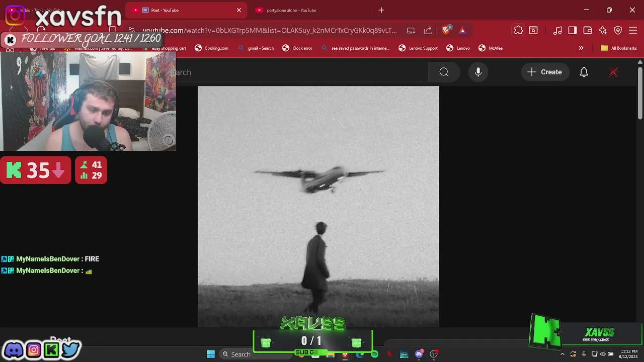Viewport: 644px width, 362px height.
Task: Open OBS Studio from the taskbar
Action: point(434,354)
